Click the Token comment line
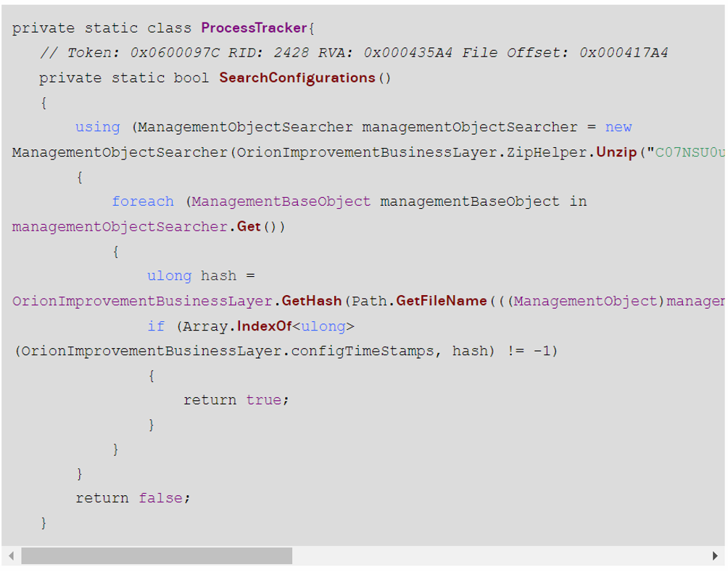The width and height of the screenshot is (728, 572). coord(353,53)
